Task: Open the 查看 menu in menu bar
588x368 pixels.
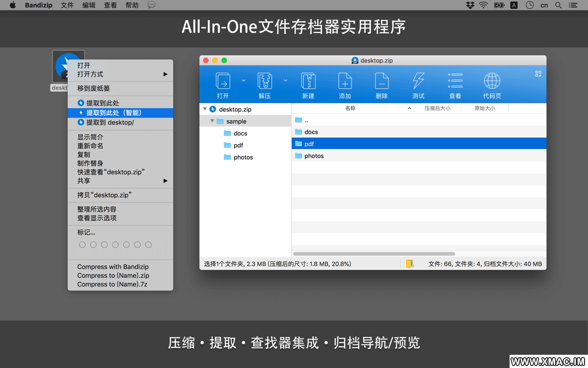Action: click(x=110, y=5)
